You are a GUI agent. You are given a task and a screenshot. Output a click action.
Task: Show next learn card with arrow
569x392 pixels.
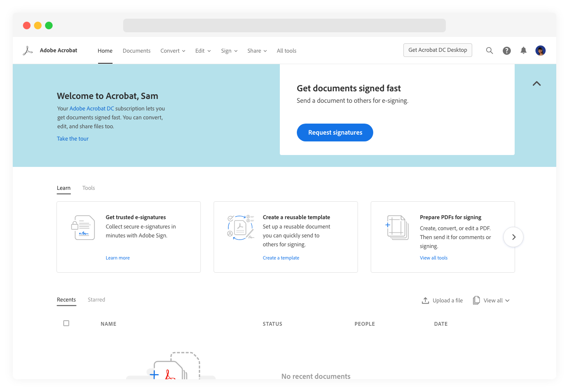click(513, 237)
